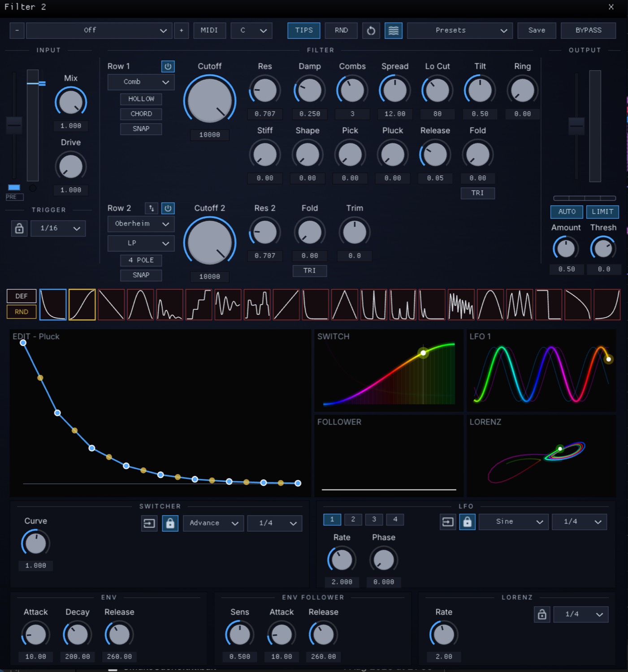
Task: Click the Save button
Action: pyautogui.click(x=537, y=30)
